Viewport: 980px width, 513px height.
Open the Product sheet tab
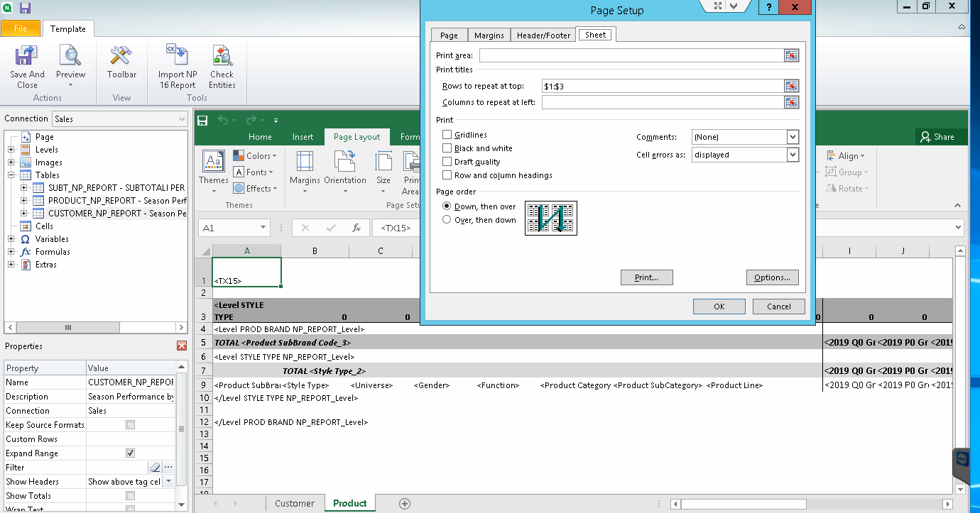click(349, 503)
